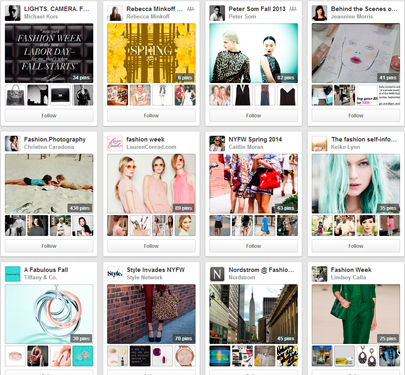Follow the fashion week board by LaurenConrad.com
The height and width of the screenshot is (375, 405).
click(151, 246)
